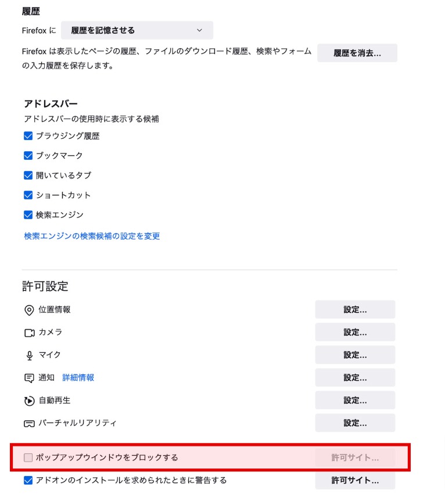Uncheck the ブラウジング履歴 checkbox

28,136
